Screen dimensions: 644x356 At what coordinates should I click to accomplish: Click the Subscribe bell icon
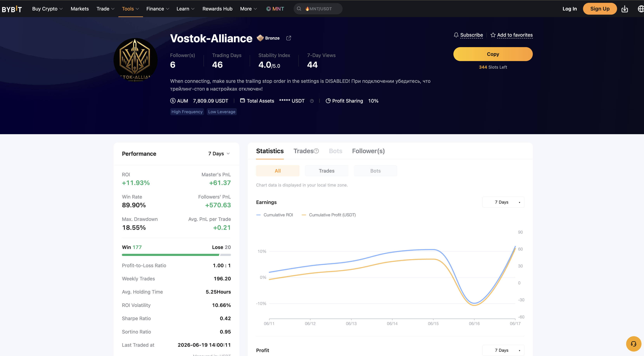(x=456, y=35)
